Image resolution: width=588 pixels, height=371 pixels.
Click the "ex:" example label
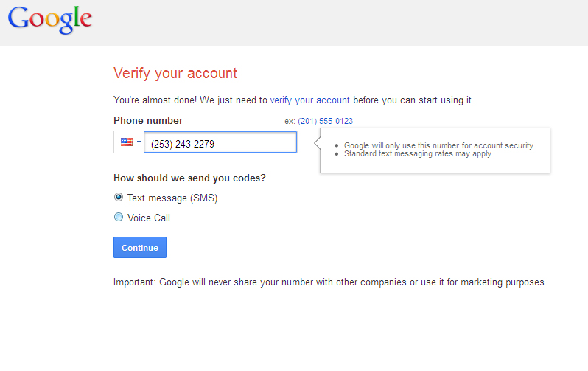290,121
